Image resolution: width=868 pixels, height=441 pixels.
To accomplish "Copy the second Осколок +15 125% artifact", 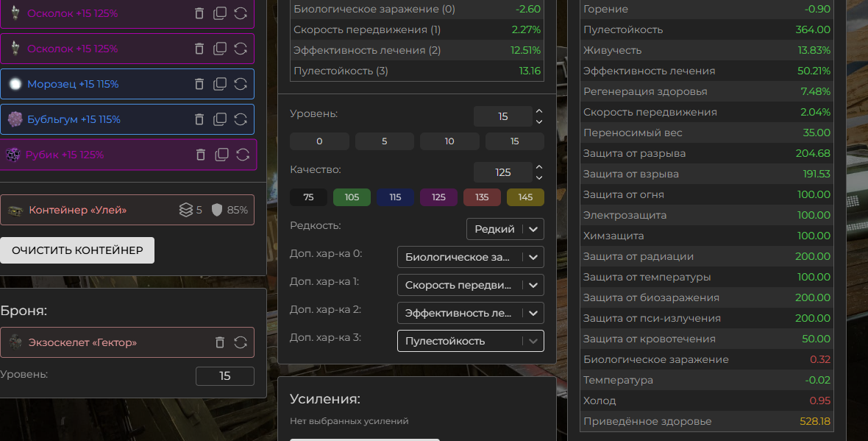I will (x=220, y=49).
